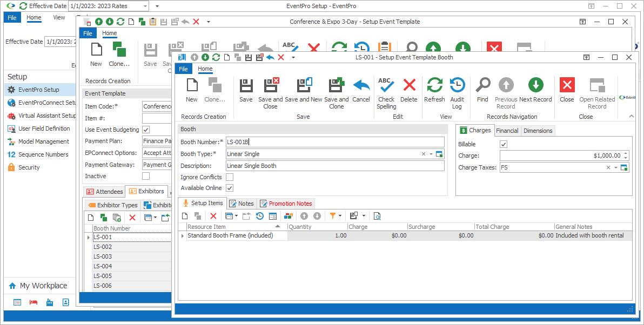Click orange clipboard icon in Event Template title bar
Viewport: 644px width, 325px height.
pos(152,22)
